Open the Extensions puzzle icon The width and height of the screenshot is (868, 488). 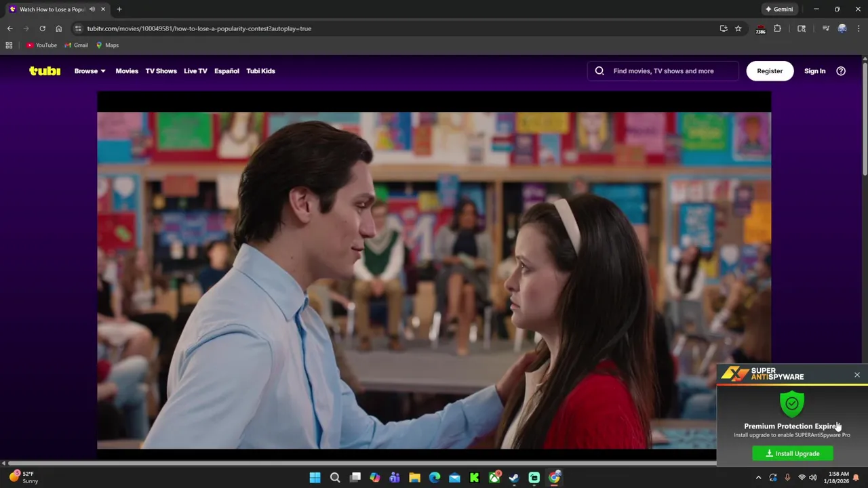coord(778,28)
